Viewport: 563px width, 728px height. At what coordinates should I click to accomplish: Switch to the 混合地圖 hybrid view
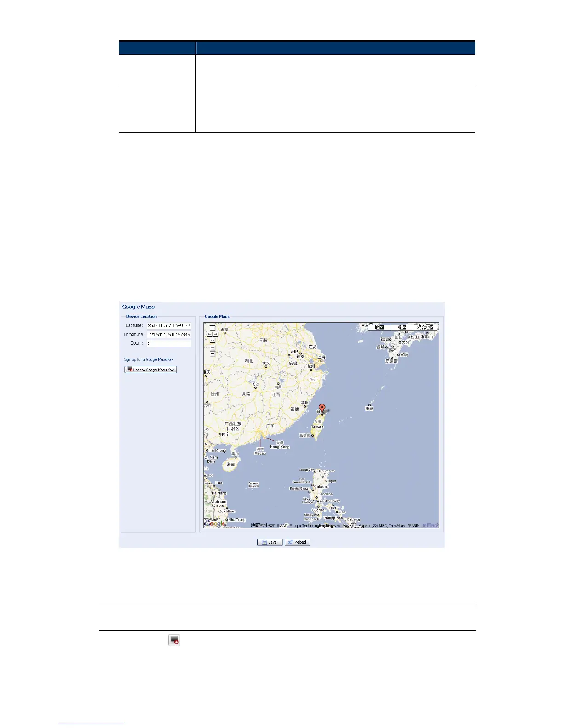click(x=425, y=327)
